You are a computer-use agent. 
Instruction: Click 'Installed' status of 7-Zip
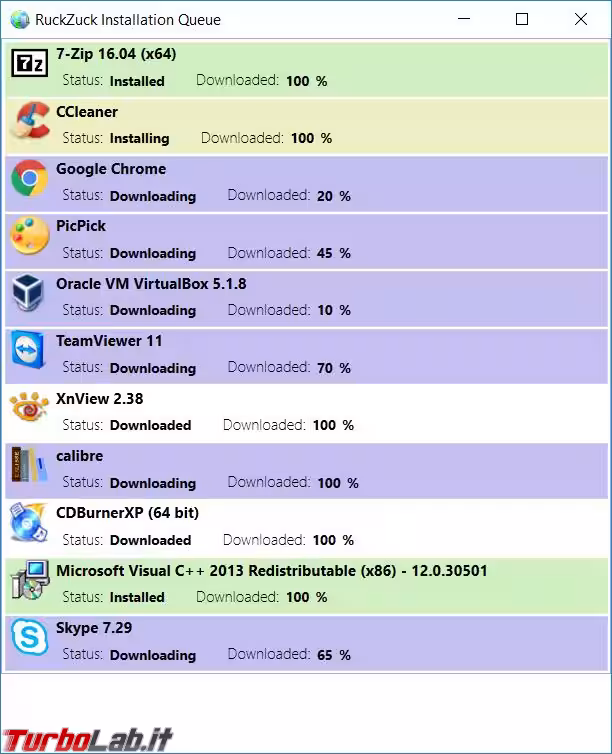[x=137, y=81]
